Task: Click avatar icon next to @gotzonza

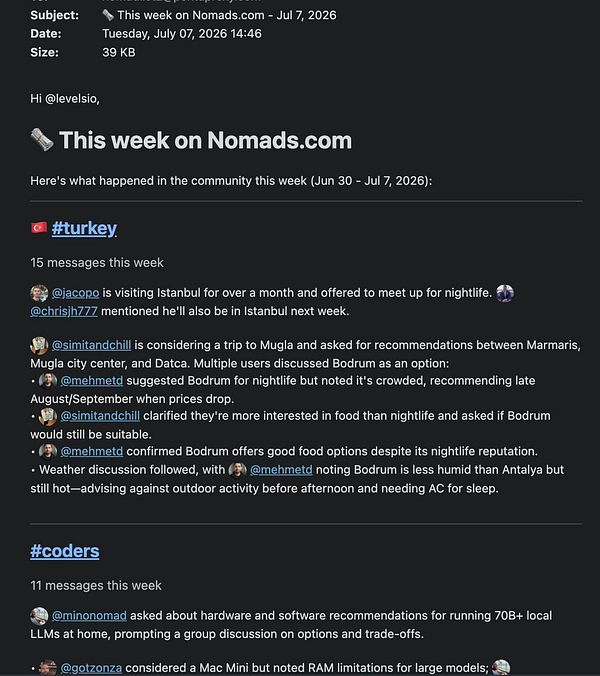Action: click(48, 668)
